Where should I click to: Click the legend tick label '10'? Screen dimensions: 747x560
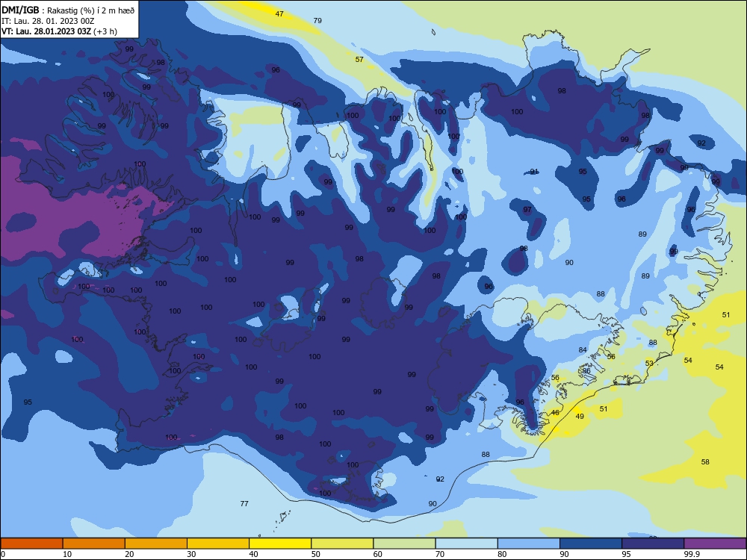67,554
